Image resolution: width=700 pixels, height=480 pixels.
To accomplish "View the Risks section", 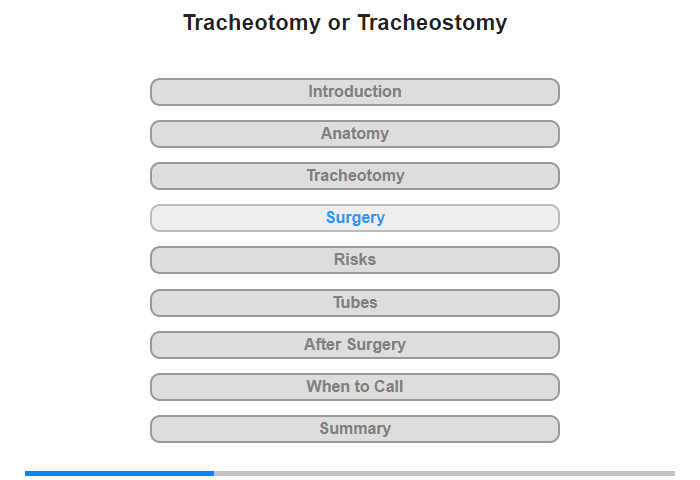I will click(355, 260).
